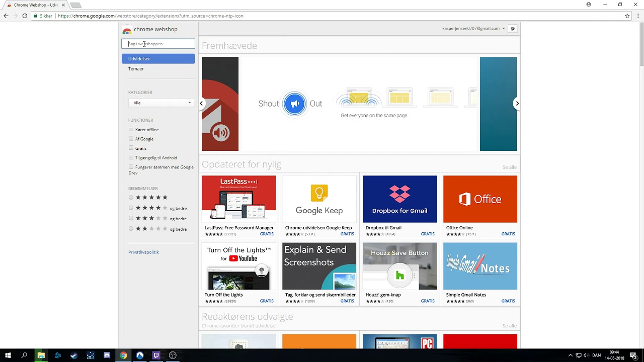Enable the 'Kører offline' checkbox
The width and height of the screenshot is (644, 362).
click(x=131, y=129)
